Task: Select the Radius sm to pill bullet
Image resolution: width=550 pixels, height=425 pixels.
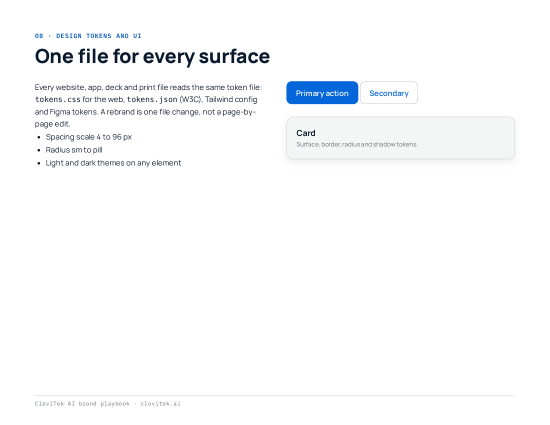Action: point(74,150)
